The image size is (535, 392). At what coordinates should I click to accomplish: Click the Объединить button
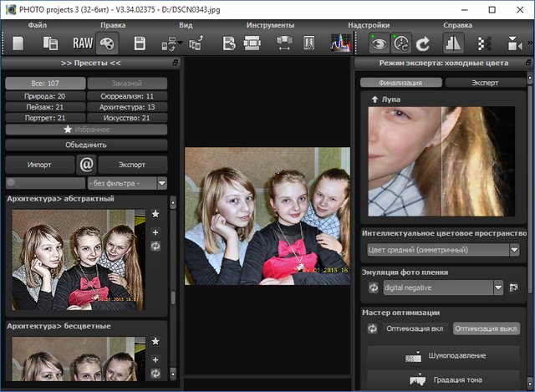[86, 145]
